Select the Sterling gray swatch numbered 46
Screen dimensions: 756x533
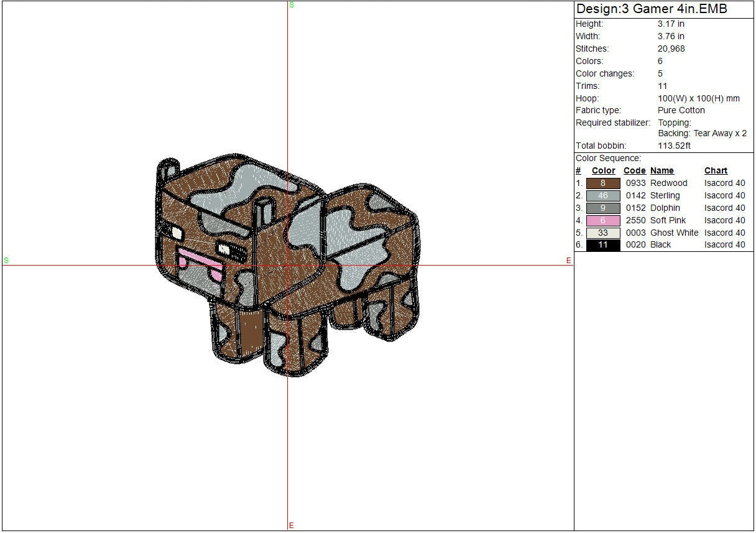tap(602, 196)
